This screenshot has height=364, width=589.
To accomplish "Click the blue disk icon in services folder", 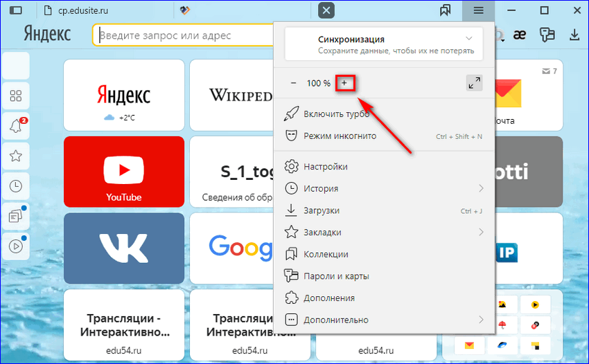I will pos(502,345).
